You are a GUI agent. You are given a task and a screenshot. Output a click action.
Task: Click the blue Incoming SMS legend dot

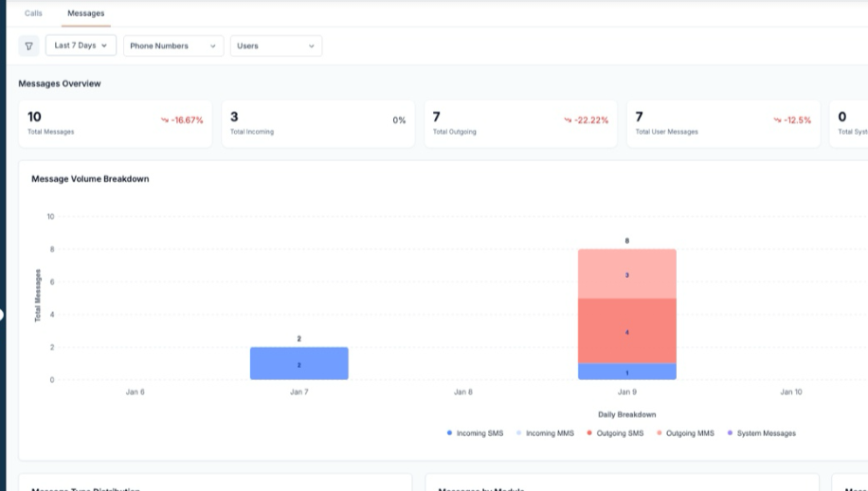pyautogui.click(x=449, y=433)
